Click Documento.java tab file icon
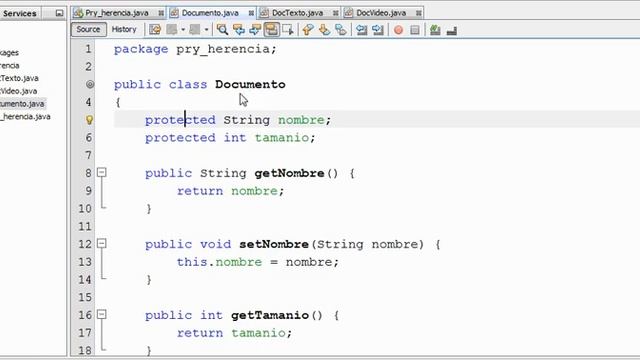The image size is (640, 360). 174,13
